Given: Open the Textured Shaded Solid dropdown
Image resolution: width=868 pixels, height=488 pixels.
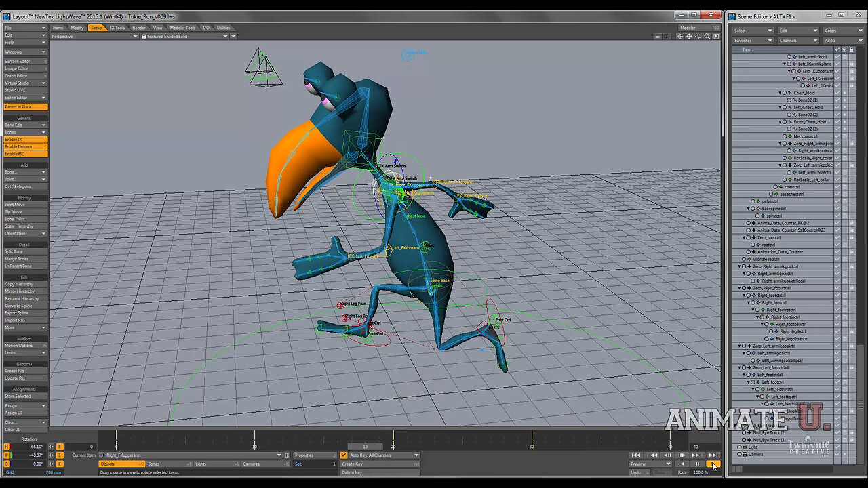Looking at the screenshot, I should pos(184,37).
